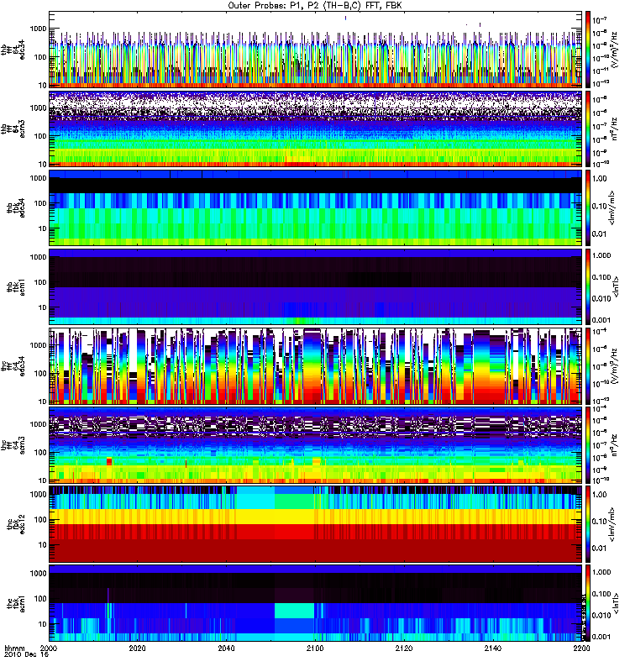This screenshot has height=672, width=630.
Task: Click the '<|mV/m|>' unit label of thb fbk edc34
Action: 612,207
